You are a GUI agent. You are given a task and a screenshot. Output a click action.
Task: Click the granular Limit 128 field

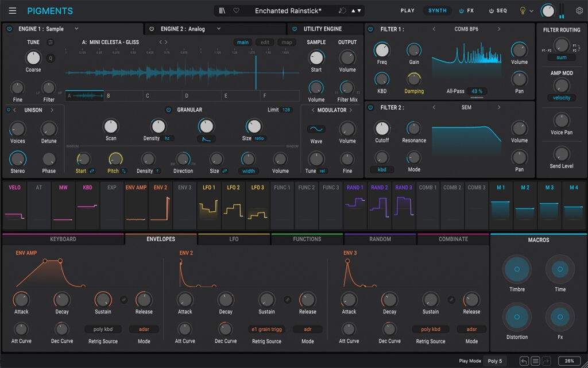[x=286, y=110]
